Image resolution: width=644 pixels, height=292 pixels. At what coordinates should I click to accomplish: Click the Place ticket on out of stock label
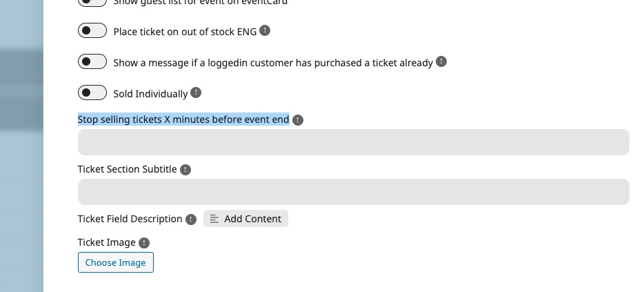tap(185, 32)
